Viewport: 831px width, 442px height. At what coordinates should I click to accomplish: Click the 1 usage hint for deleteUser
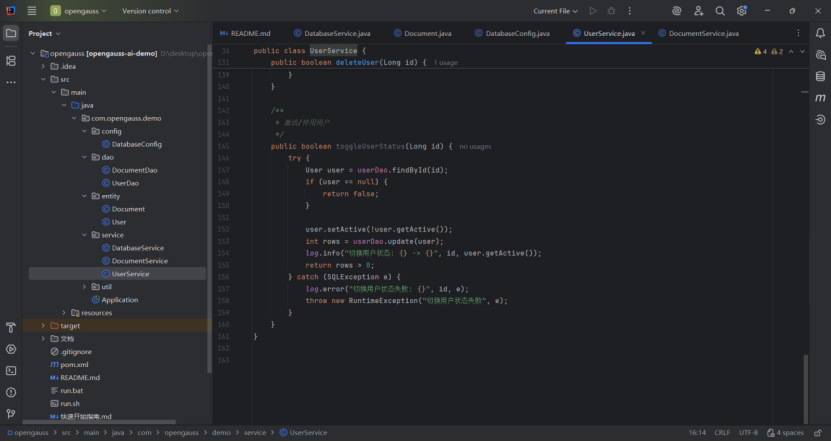445,63
